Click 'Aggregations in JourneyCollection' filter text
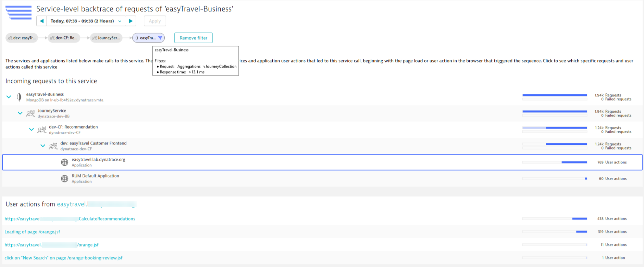The height and width of the screenshot is (267, 644). (x=207, y=67)
